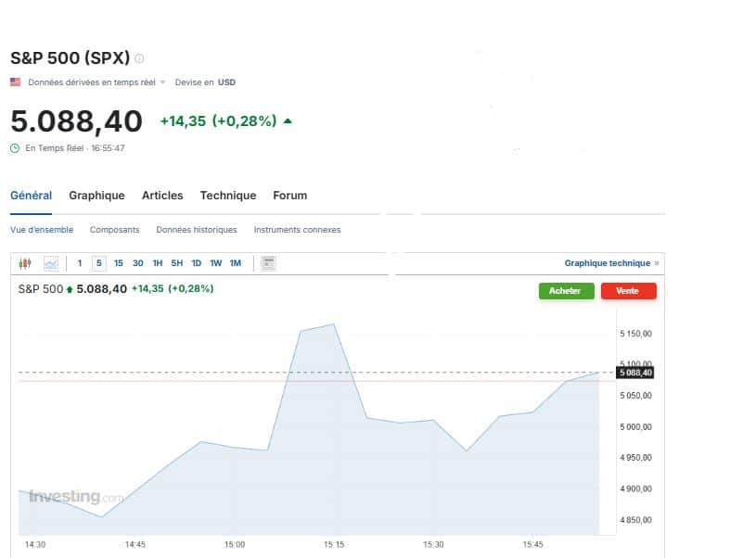
Task: Select the 15 minute interval
Action: coord(119,263)
